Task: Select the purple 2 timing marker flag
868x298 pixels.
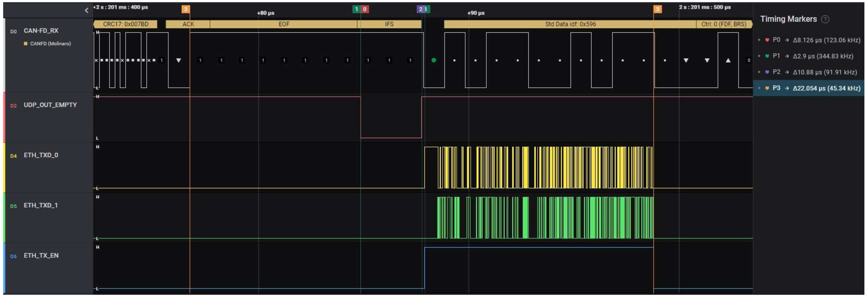Action: (420, 9)
